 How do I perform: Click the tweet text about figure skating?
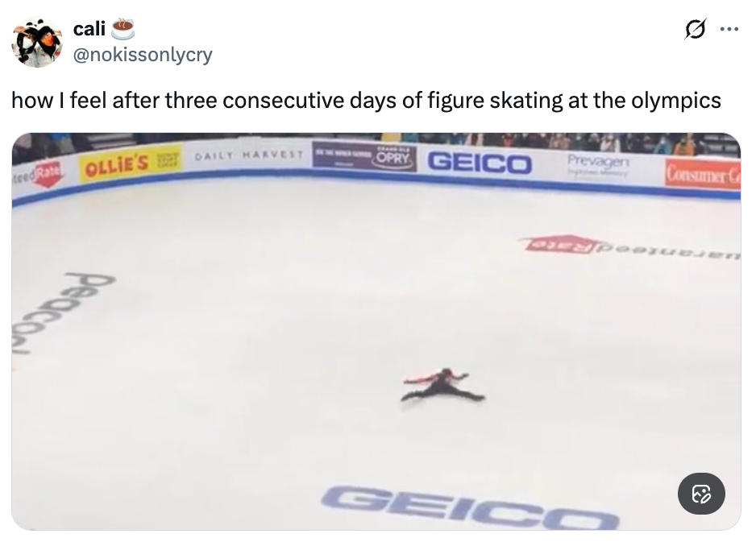tap(365, 101)
